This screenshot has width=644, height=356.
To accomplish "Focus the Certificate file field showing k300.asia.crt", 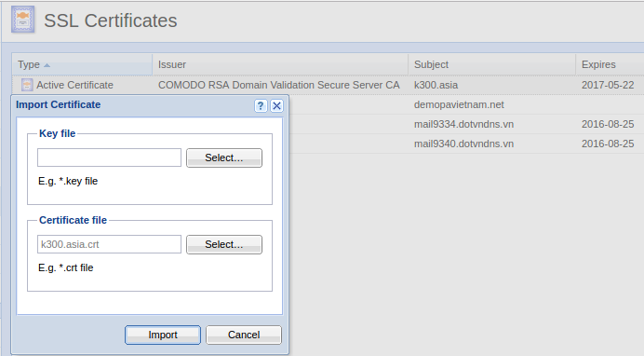I will [x=109, y=244].
